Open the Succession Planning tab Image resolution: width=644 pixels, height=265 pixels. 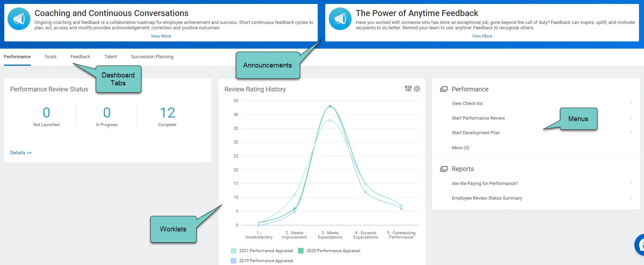click(x=152, y=57)
